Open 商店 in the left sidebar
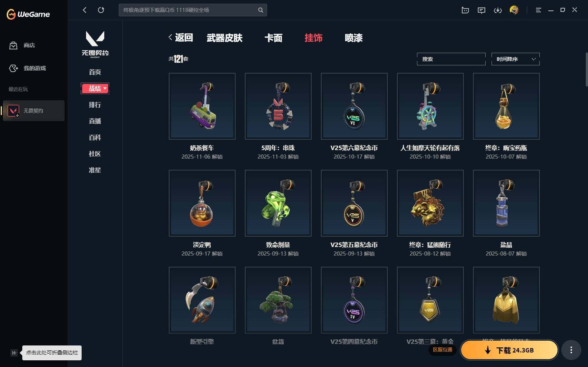 click(x=29, y=45)
